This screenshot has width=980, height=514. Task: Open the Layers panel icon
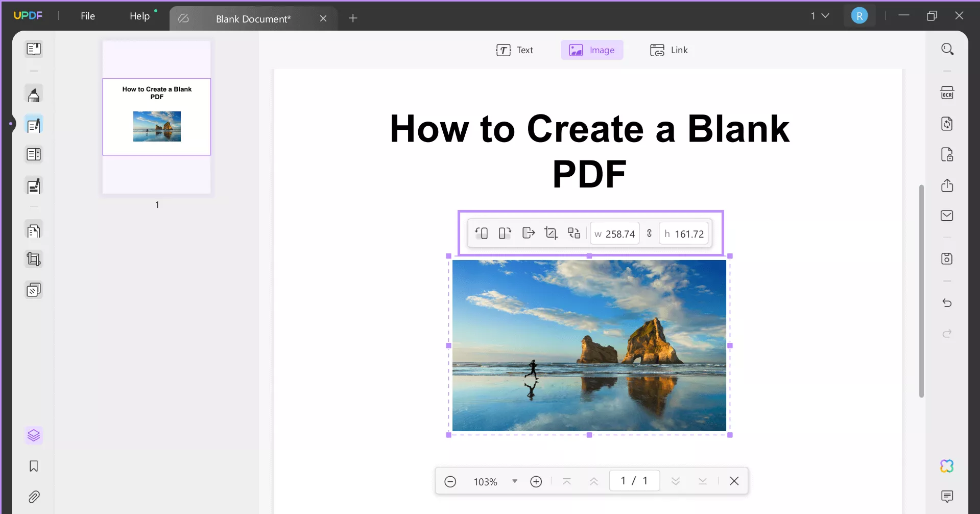(x=34, y=435)
